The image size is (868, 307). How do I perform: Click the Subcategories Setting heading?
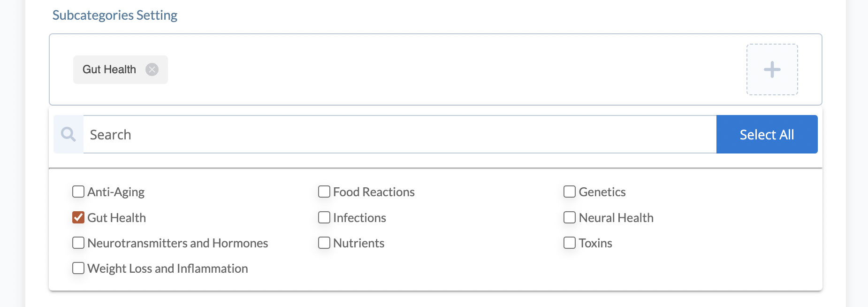(x=115, y=15)
